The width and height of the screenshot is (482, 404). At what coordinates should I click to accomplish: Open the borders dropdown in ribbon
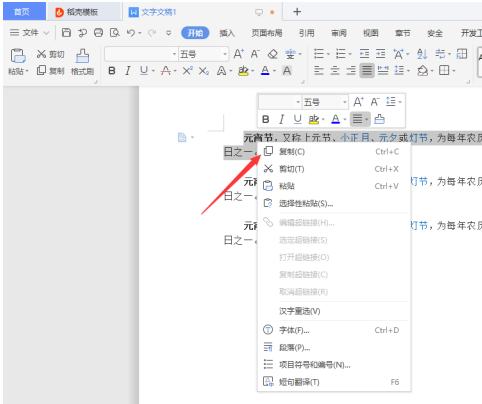454,71
